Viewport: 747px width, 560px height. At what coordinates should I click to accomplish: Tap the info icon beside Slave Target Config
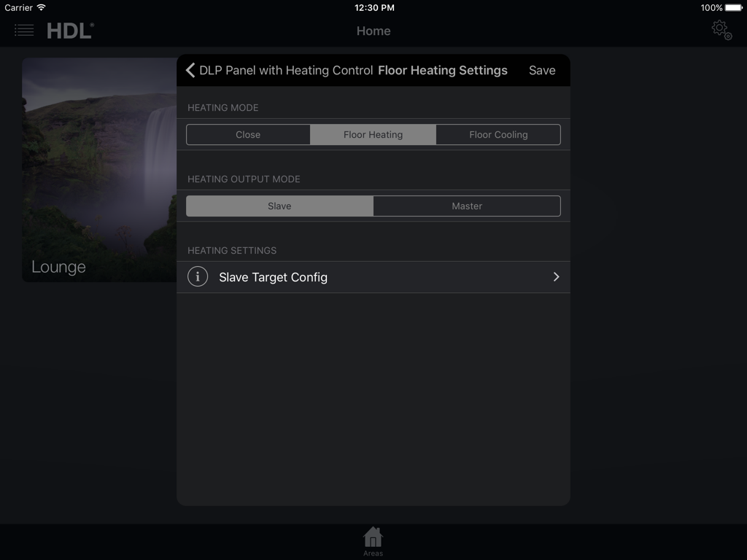point(198,276)
